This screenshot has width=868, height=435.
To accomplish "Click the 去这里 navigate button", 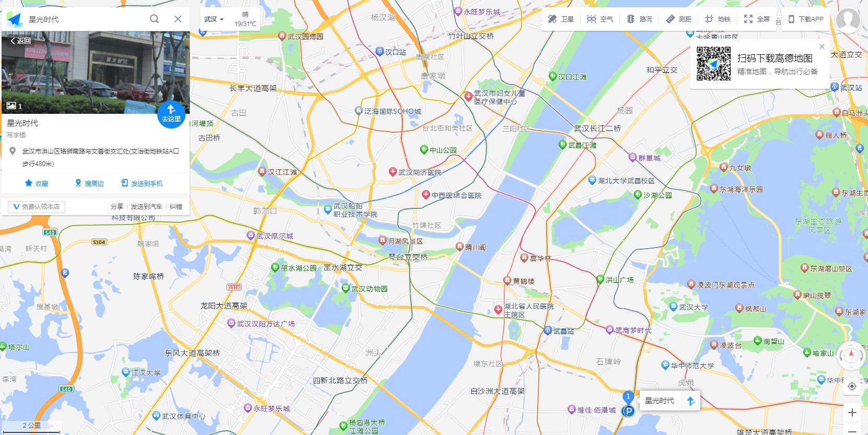I will click(171, 114).
